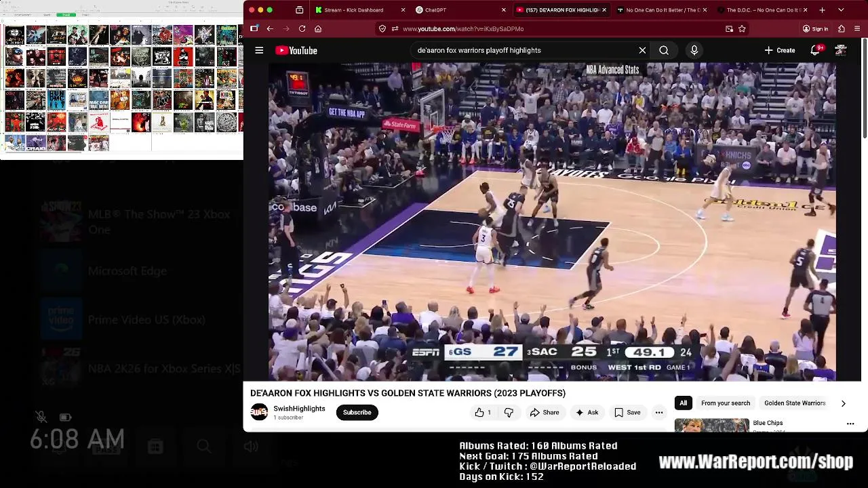This screenshot has width=868, height=488.
Task: Clear the YouTube search text
Action: click(642, 50)
